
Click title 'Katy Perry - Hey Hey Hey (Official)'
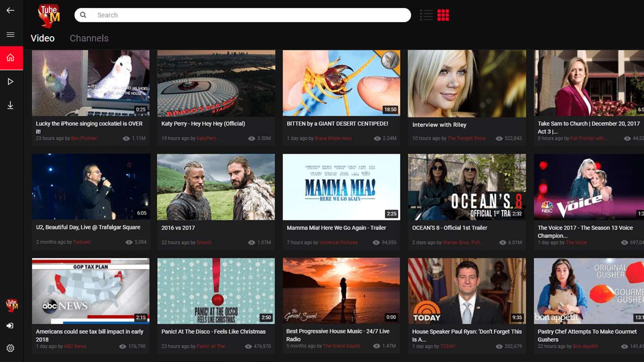tap(203, 124)
